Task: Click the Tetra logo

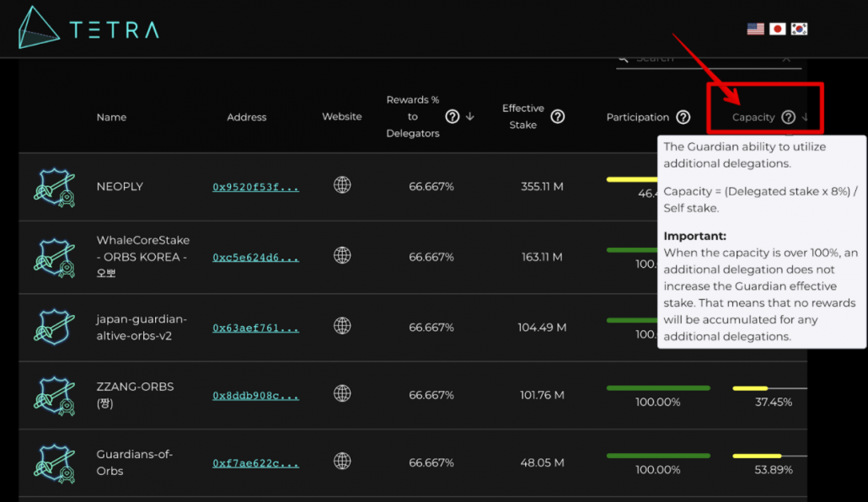Action: pos(88,28)
